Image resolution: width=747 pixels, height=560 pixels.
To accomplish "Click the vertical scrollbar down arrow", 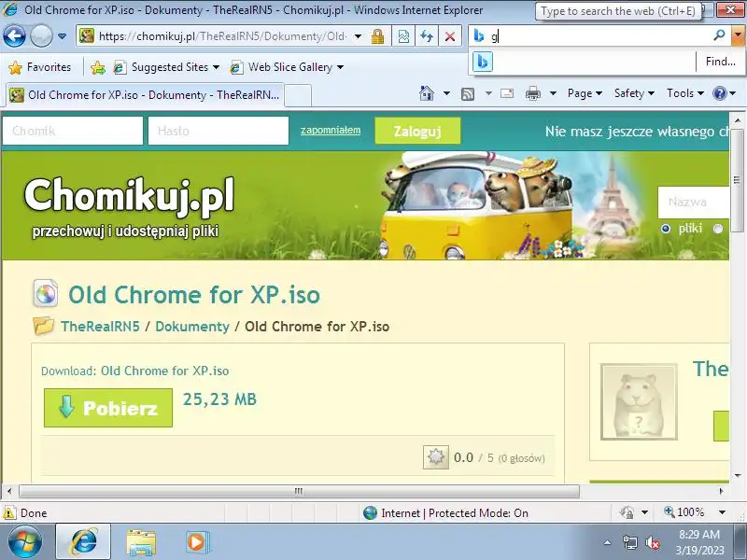I will click(737, 475).
